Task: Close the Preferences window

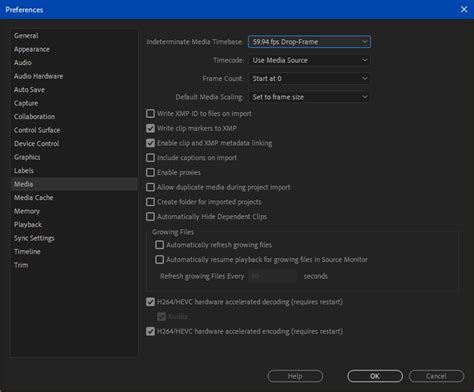Action: click(x=464, y=9)
